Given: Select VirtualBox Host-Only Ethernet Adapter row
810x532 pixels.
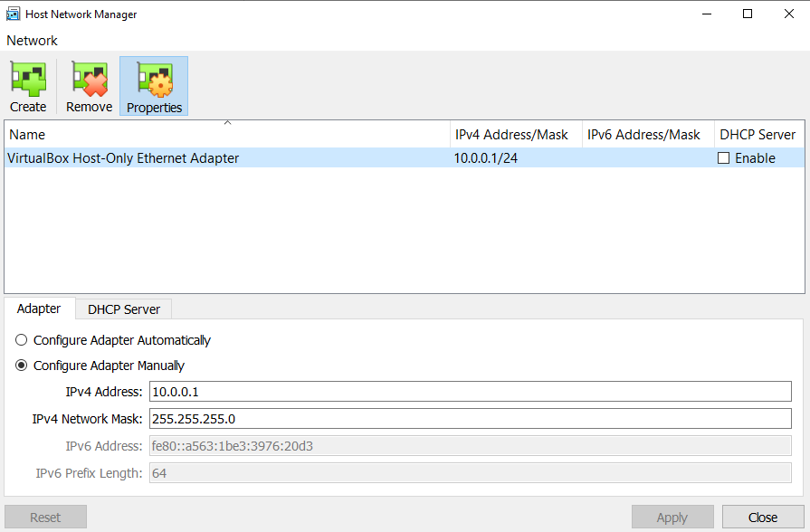Looking at the screenshot, I should tap(405, 158).
